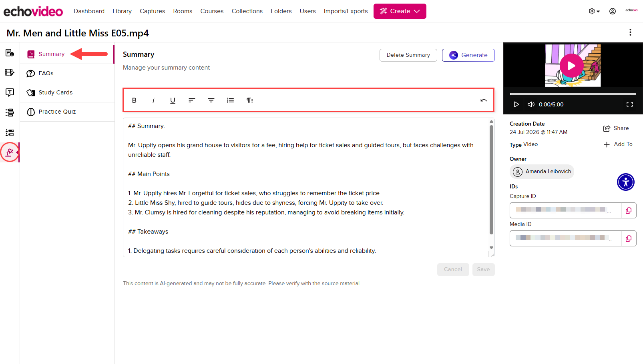Undo the last edit in editor
The image size is (643, 364).
(x=484, y=100)
